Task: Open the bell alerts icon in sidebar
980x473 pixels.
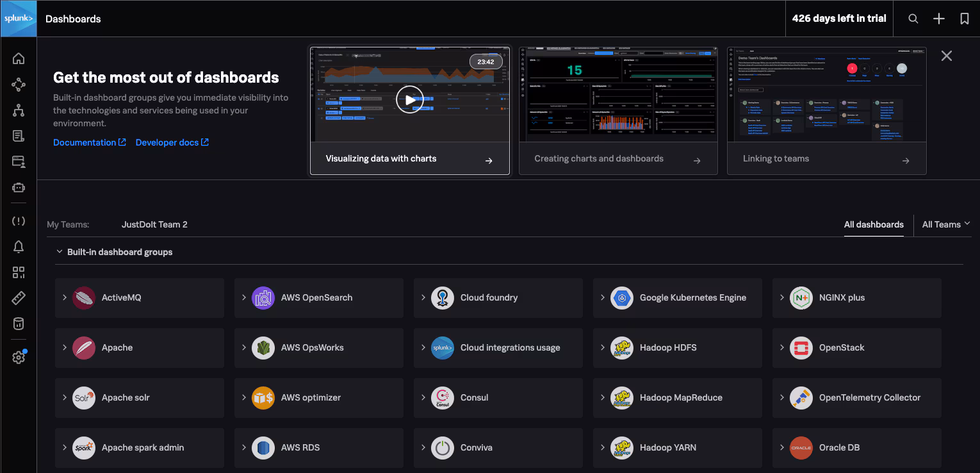Action: click(x=19, y=247)
